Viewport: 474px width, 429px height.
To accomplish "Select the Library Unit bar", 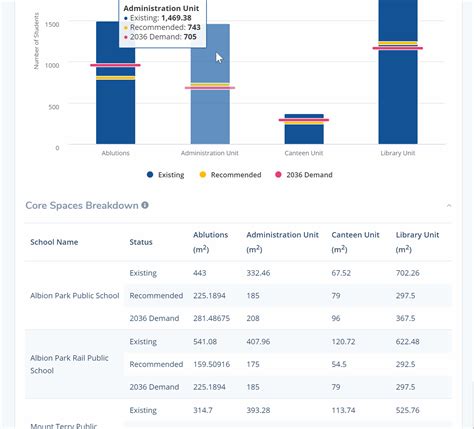I will point(398,72).
